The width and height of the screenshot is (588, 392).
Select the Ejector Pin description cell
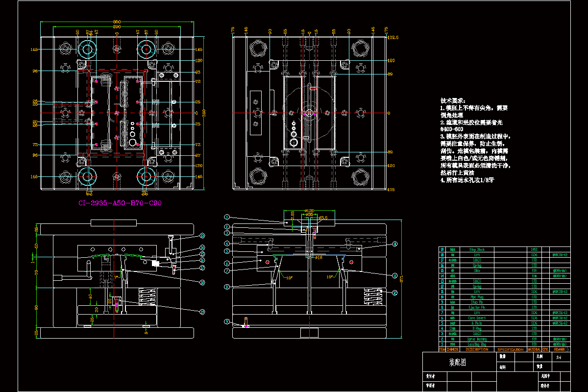(477, 307)
